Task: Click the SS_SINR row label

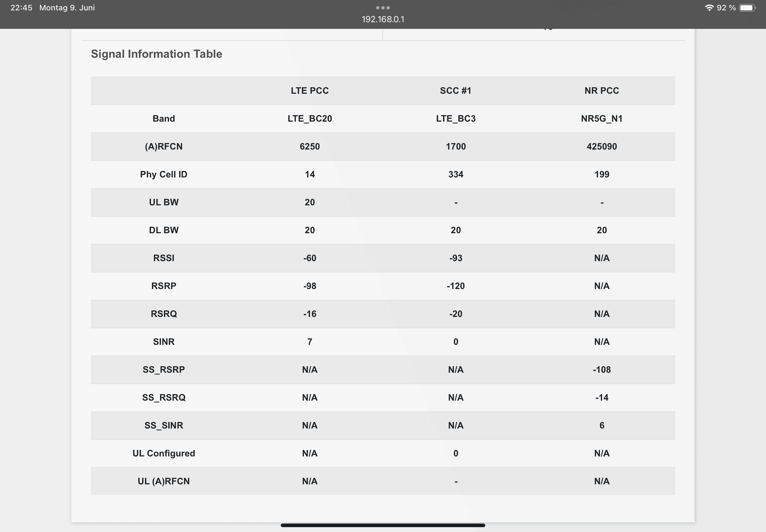Action: tap(163, 425)
